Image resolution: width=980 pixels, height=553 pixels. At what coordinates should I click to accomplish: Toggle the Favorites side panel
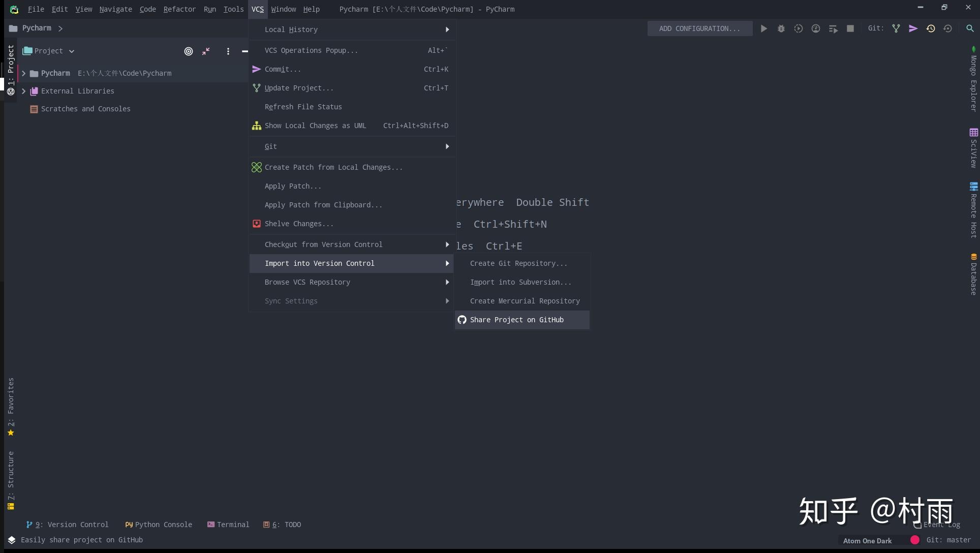point(11,407)
